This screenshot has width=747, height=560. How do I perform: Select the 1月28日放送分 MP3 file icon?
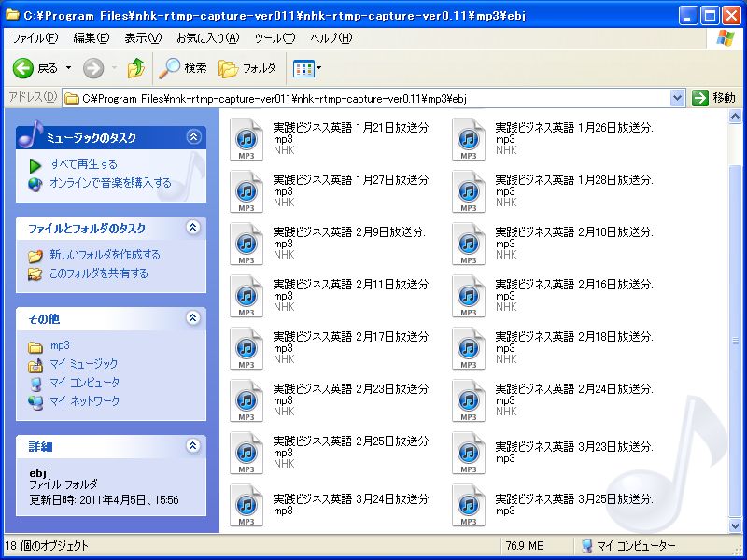469,192
